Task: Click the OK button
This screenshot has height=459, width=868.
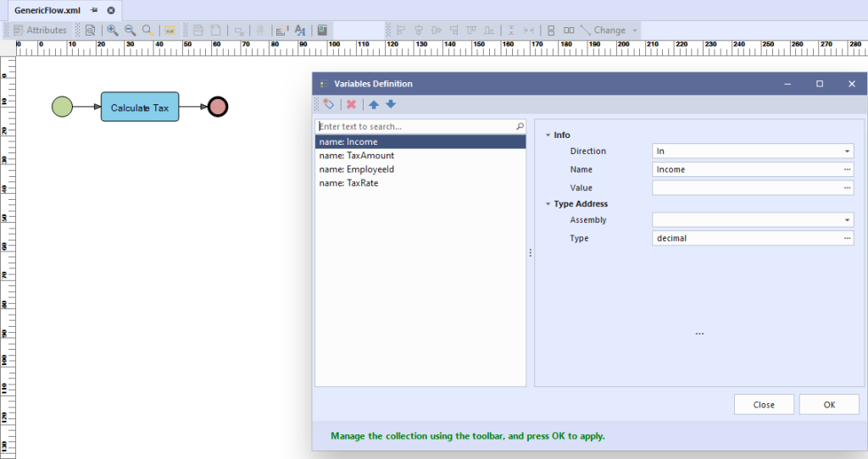Action: click(829, 405)
